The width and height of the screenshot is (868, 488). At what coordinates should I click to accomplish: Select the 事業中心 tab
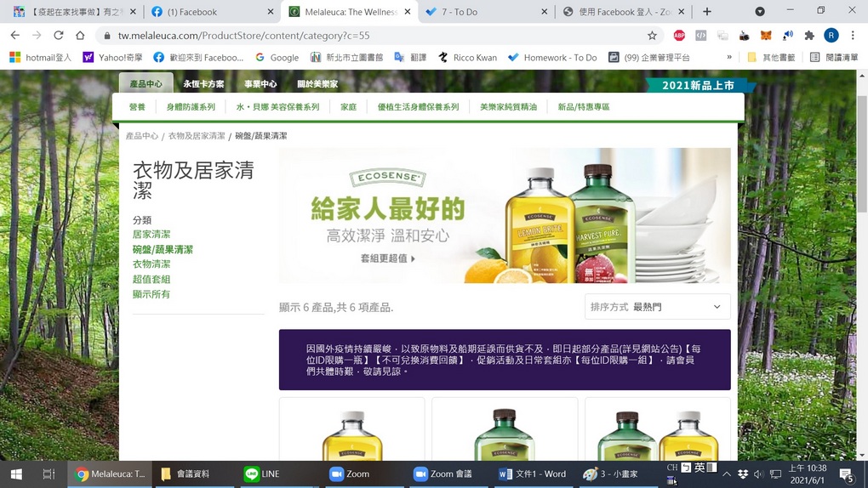260,84
